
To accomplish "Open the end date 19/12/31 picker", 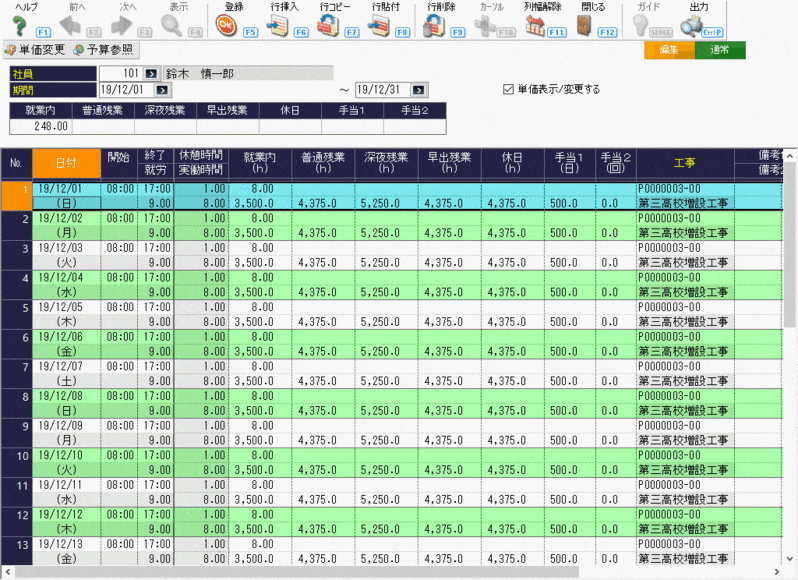I will pos(418,90).
